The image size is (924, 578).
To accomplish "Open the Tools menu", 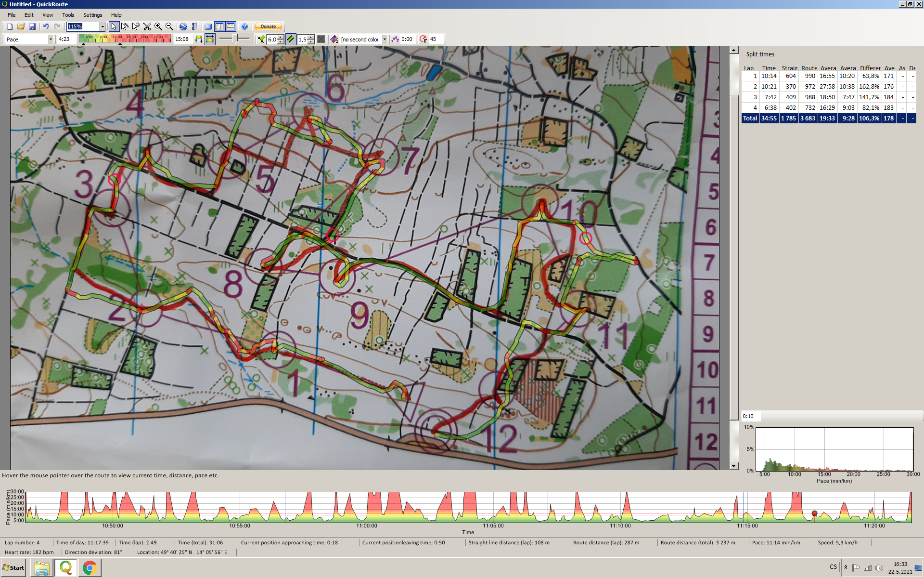I will click(68, 15).
